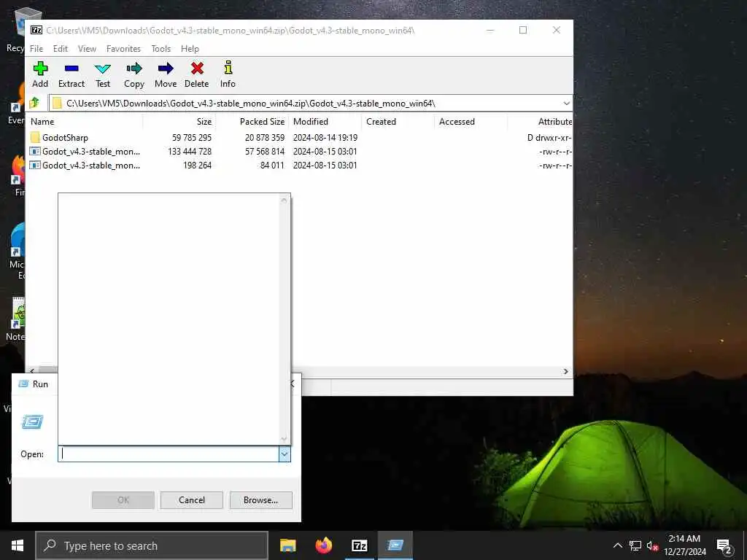Open the Info toolbar icon
747x560 pixels.
coord(228,68)
